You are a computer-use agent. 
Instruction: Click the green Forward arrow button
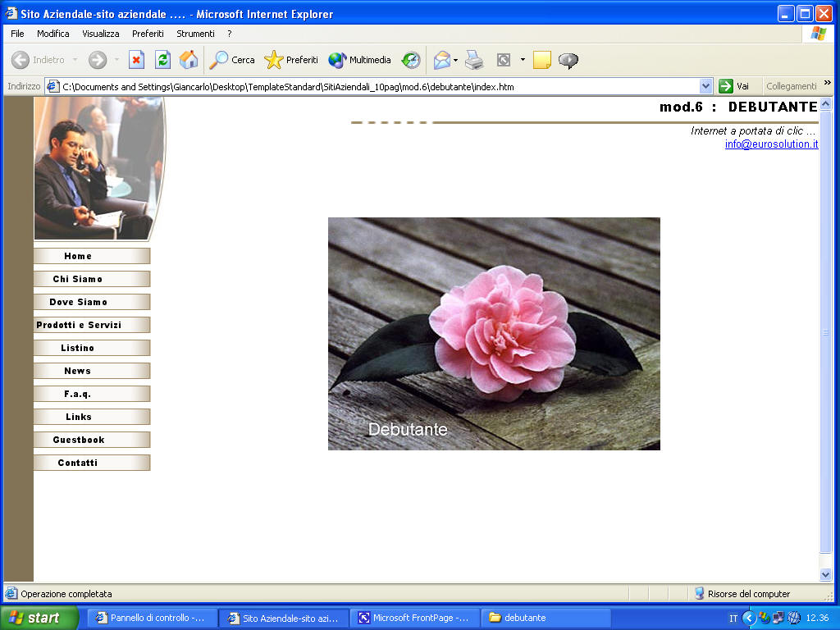98,60
